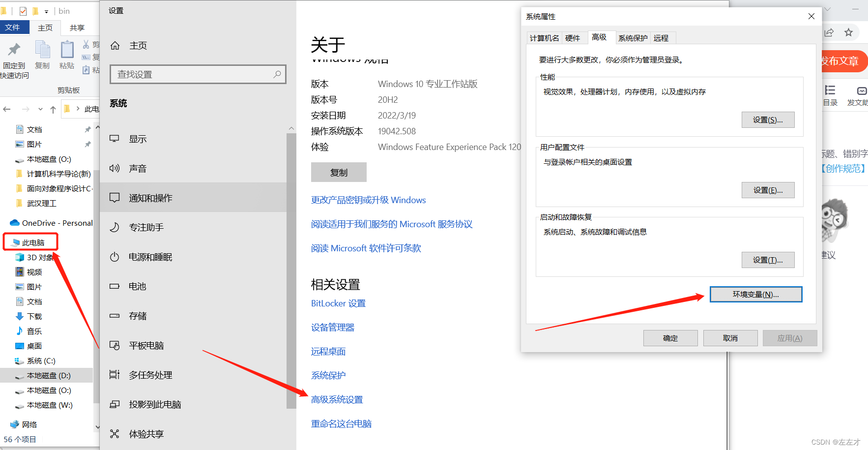This screenshot has width=868, height=450.
Task: Open 高级系统设置 link
Action: click(337, 399)
